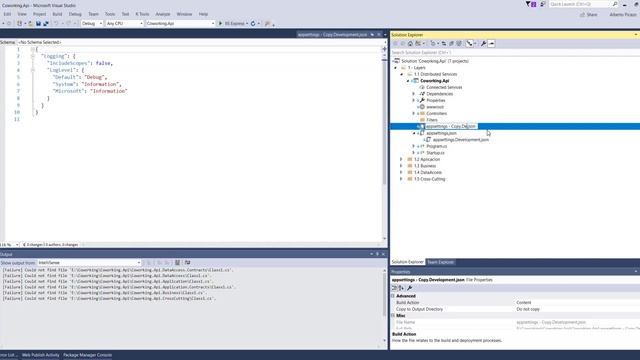Click the Clear All icon in Output toolbar
Viewport: 640px width, 360px height.
[178, 263]
